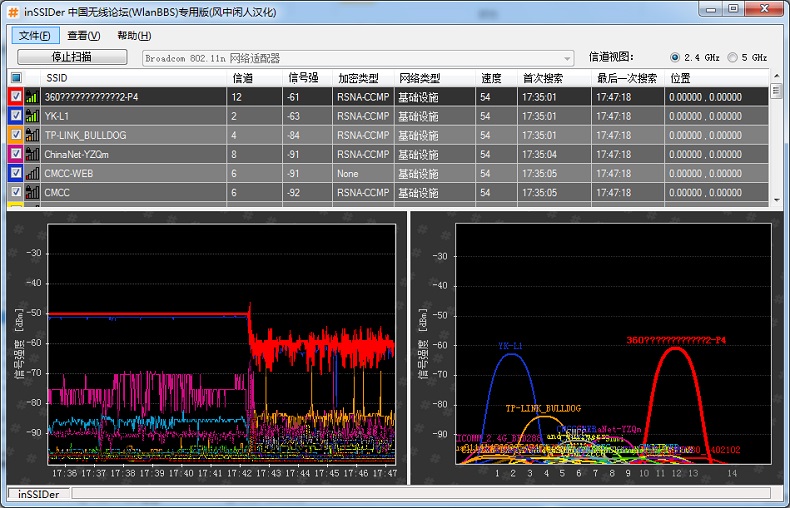Select the 5 GHz channel view radio
This screenshot has height=508, width=790.
733,58
